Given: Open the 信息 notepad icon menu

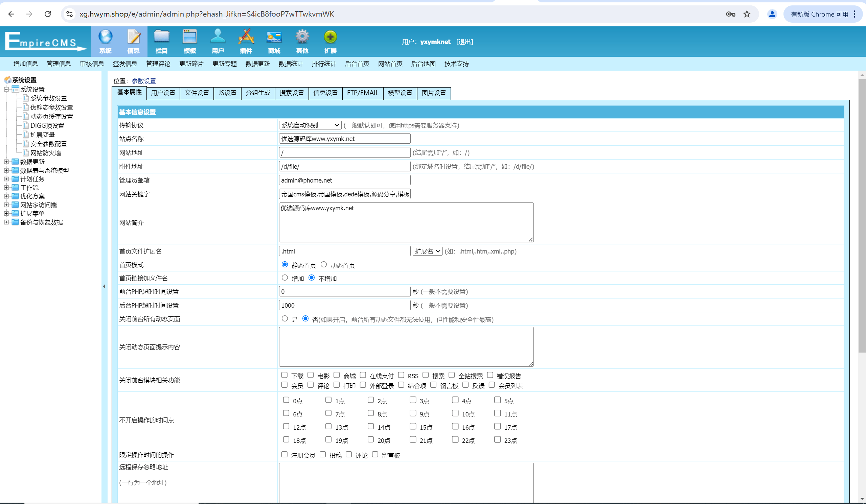Looking at the screenshot, I should tap(133, 42).
